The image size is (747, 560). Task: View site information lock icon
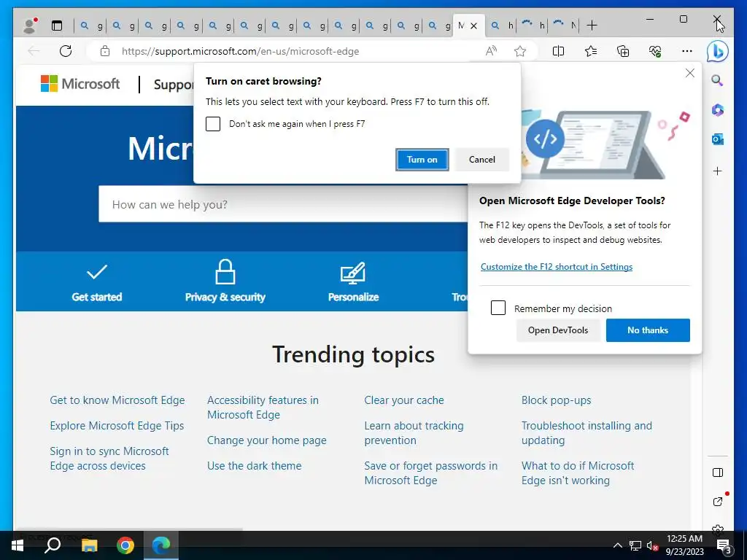click(105, 51)
